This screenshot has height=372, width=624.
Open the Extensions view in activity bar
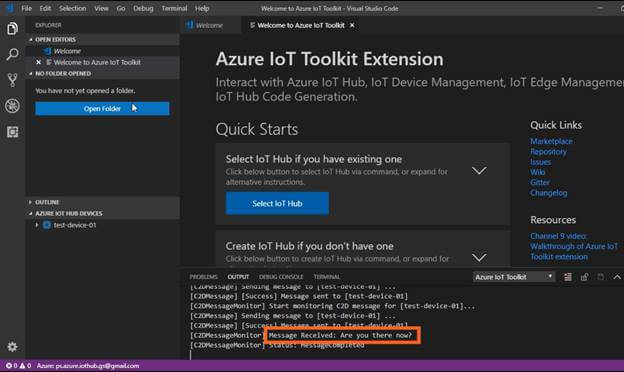click(12, 132)
